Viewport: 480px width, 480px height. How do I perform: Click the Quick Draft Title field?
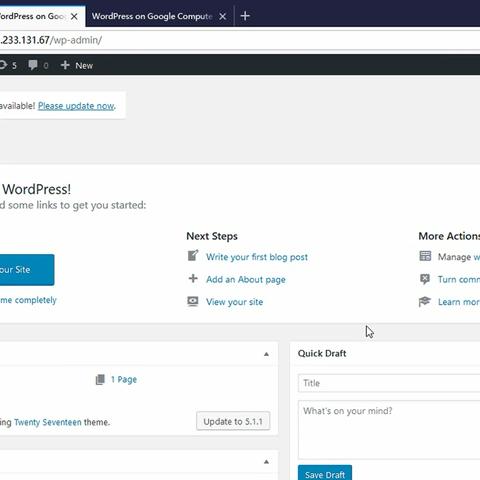click(389, 383)
